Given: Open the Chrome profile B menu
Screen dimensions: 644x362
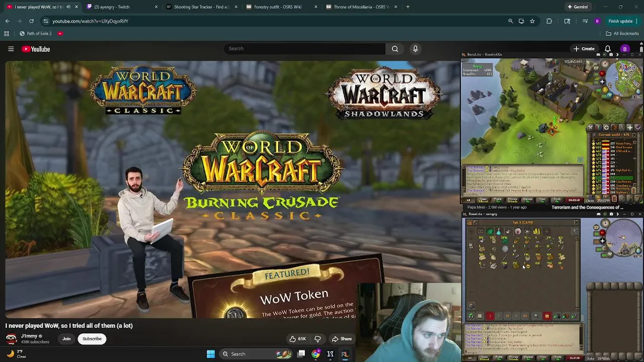Looking at the screenshot, I should pyautogui.click(x=597, y=21).
